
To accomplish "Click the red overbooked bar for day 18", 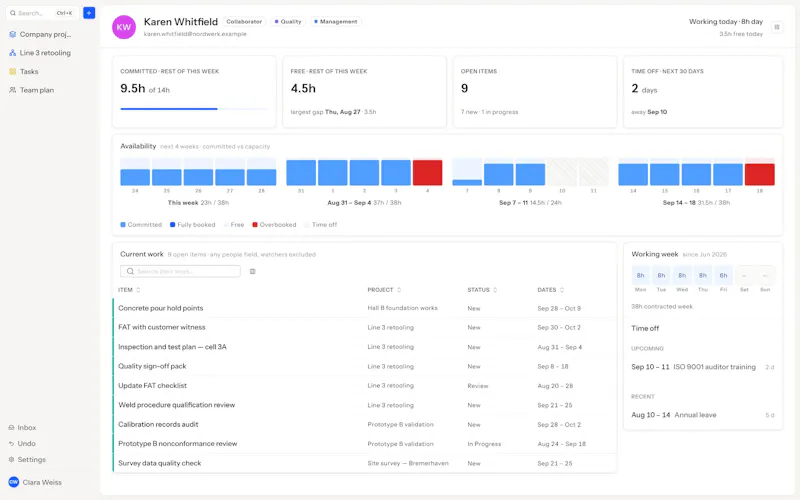I will click(x=760, y=173).
